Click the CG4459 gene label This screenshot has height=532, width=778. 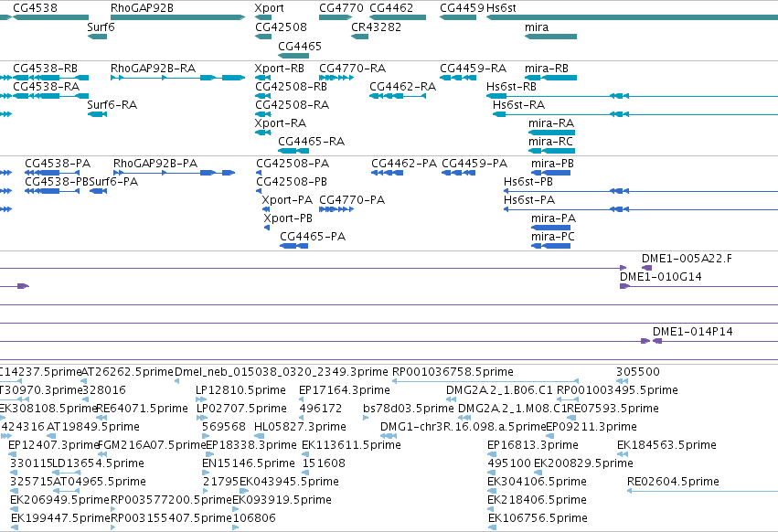coord(462,8)
